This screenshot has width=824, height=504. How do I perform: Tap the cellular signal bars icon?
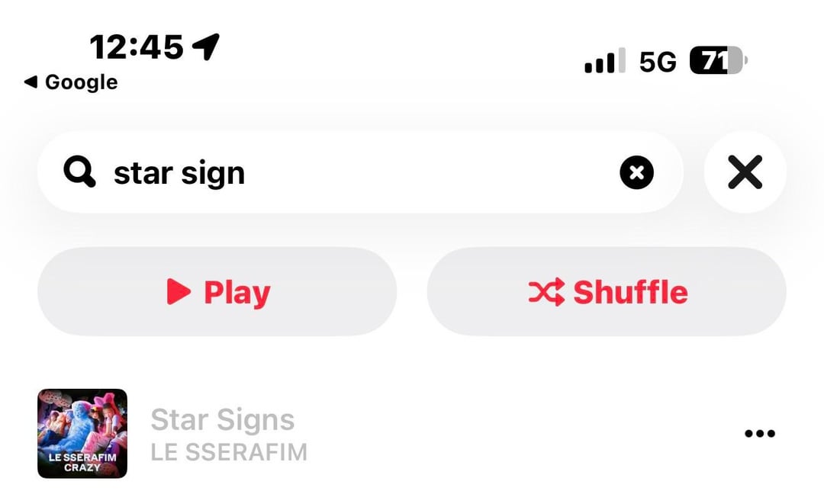coord(604,61)
